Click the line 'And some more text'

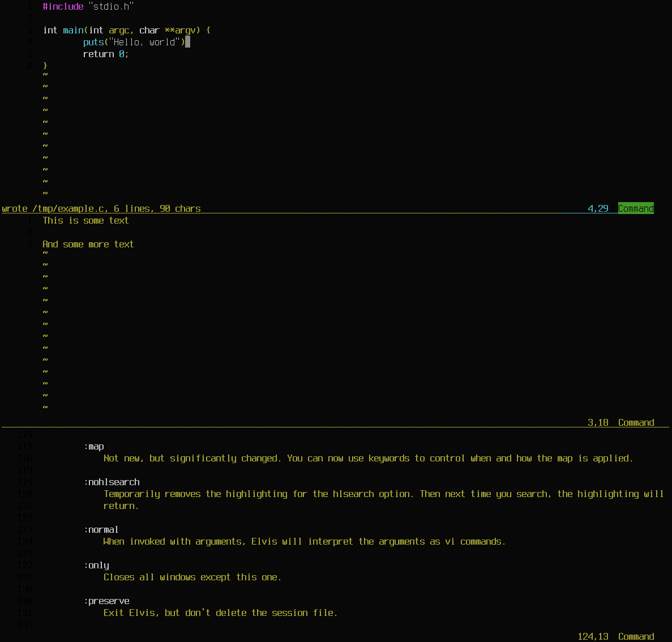(88, 244)
